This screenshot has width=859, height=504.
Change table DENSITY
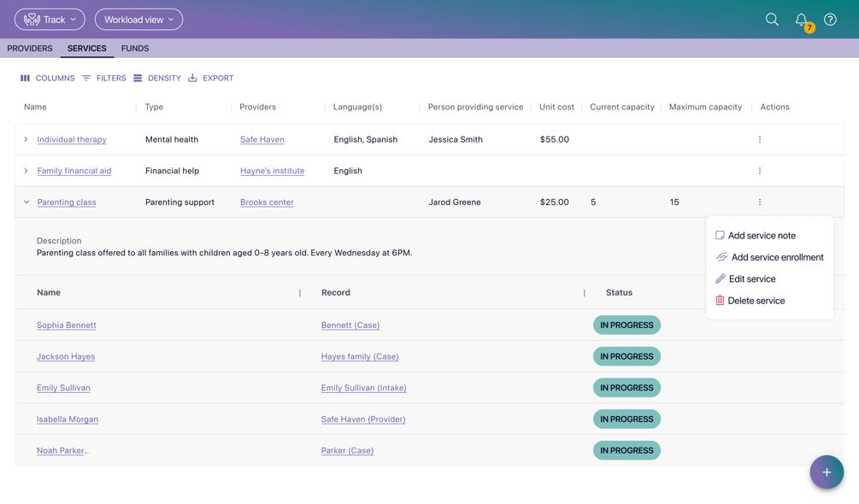[157, 79]
